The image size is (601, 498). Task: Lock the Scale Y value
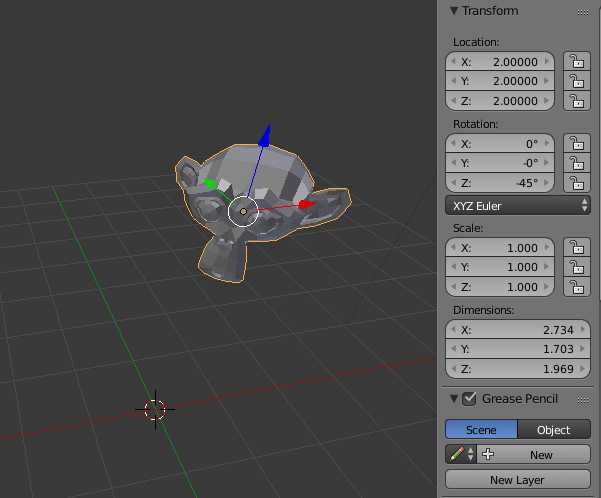(577, 267)
